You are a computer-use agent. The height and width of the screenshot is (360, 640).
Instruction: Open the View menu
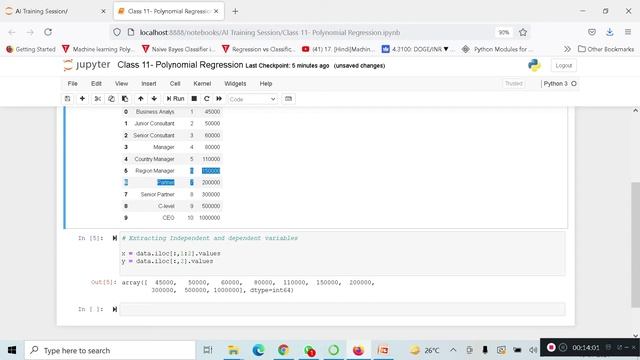point(121,84)
